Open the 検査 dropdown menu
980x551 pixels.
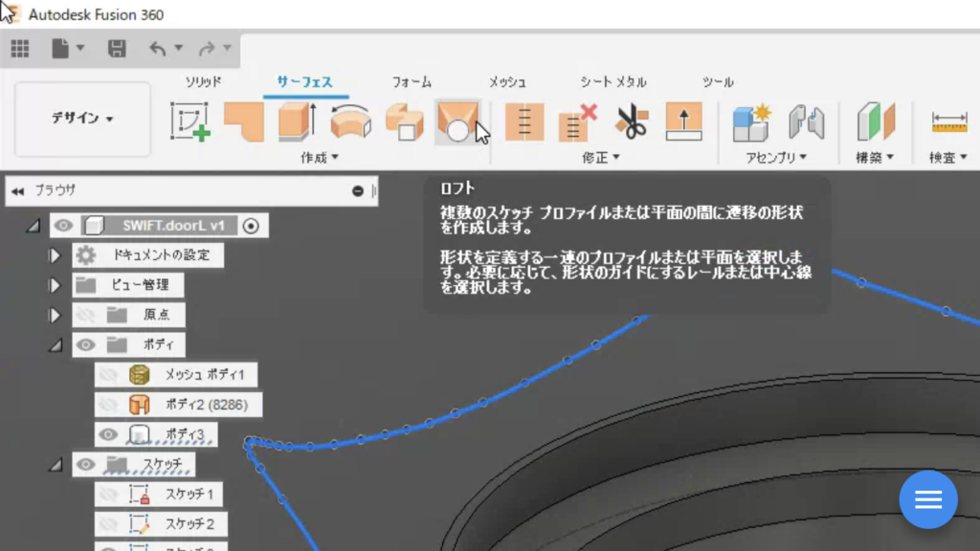948,158
